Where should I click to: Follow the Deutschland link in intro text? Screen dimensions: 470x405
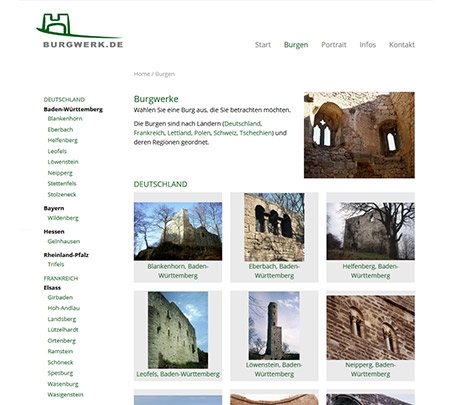[243, 124]
